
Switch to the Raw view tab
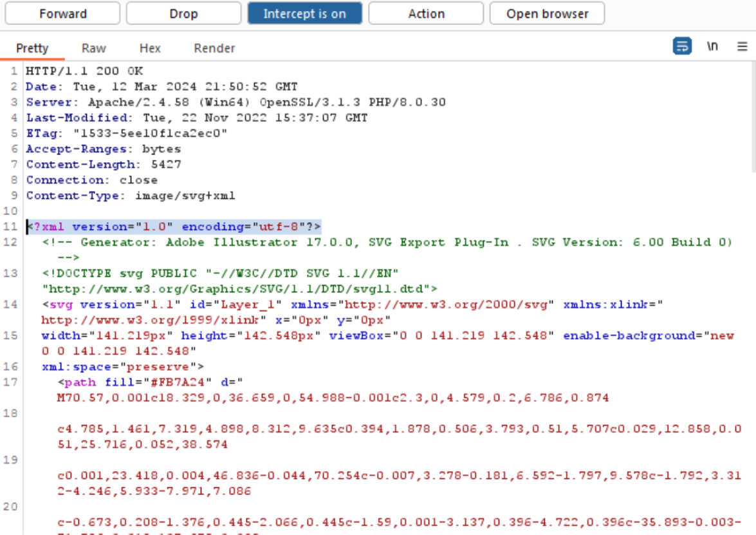94,48
